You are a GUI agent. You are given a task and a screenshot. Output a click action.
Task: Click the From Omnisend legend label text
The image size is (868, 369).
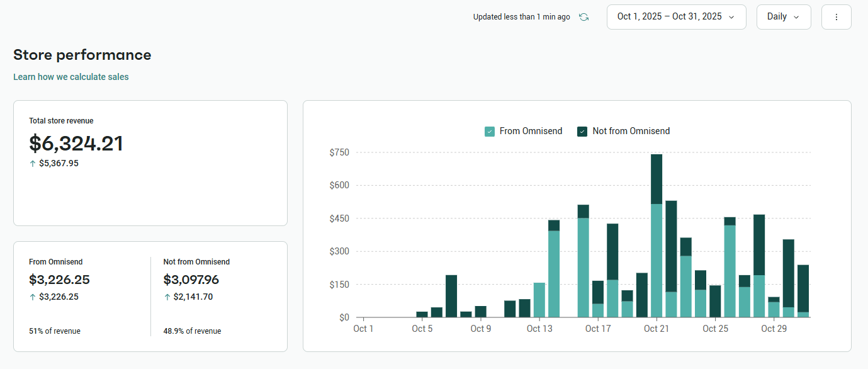click(x=531, y=132)
